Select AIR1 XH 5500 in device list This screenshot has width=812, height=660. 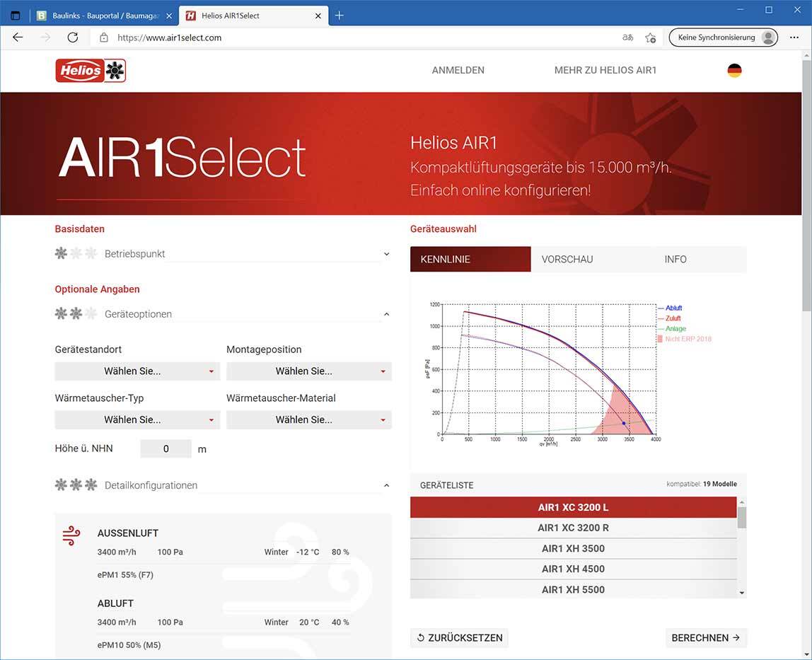pos(573,589)
